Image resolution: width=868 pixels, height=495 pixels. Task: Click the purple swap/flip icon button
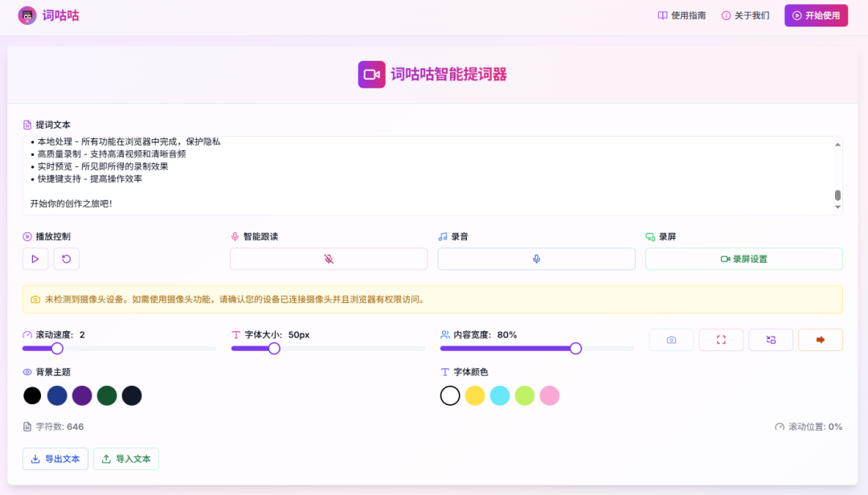click(x=771, y=340)
